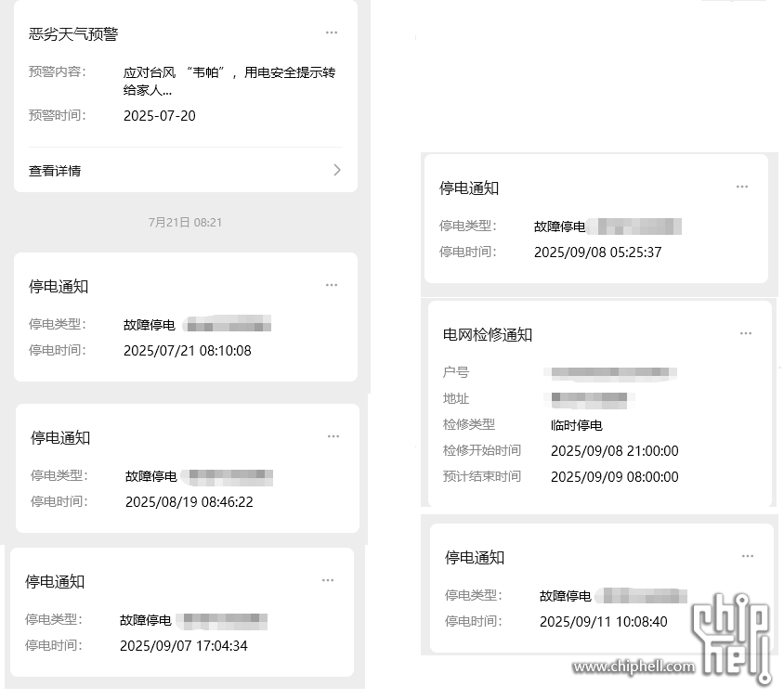Open more options on the 2025/08/19 停电通知 card
784x699 pixels.
[x=333, y=436]
